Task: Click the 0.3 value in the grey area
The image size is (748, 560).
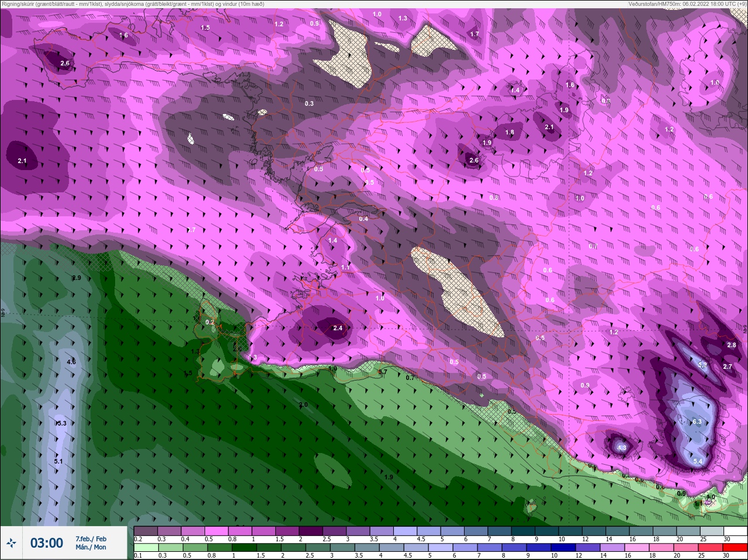Action: coord(309,103)
